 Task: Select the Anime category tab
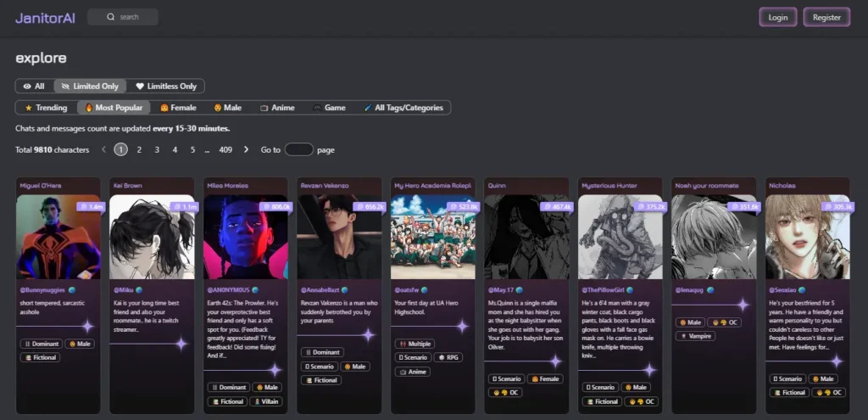tap(277, 108)
